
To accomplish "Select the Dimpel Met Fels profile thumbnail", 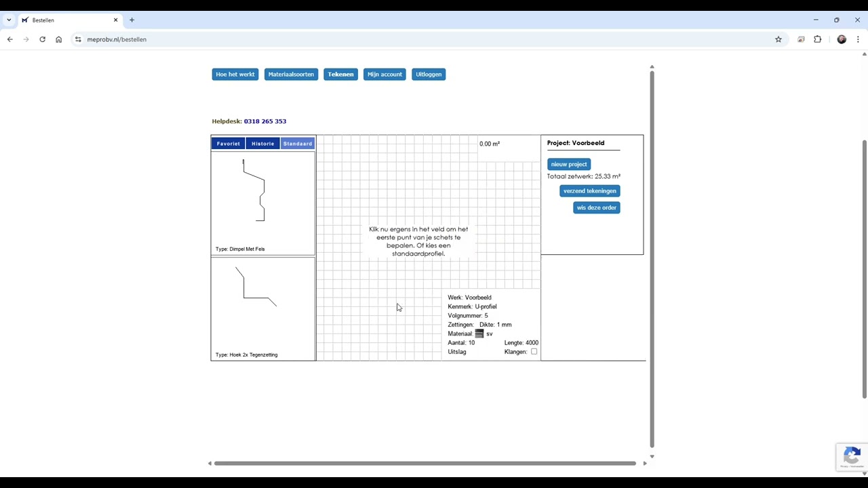I will pos(263,203).
